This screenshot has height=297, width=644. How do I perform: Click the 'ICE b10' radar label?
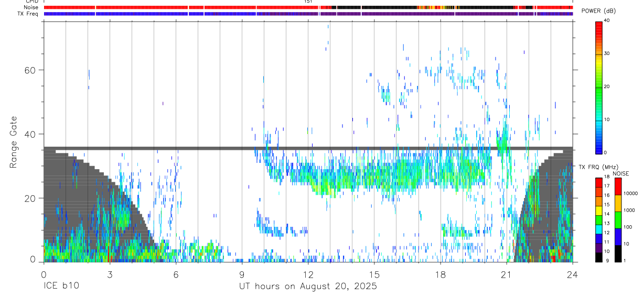point(61,286)
